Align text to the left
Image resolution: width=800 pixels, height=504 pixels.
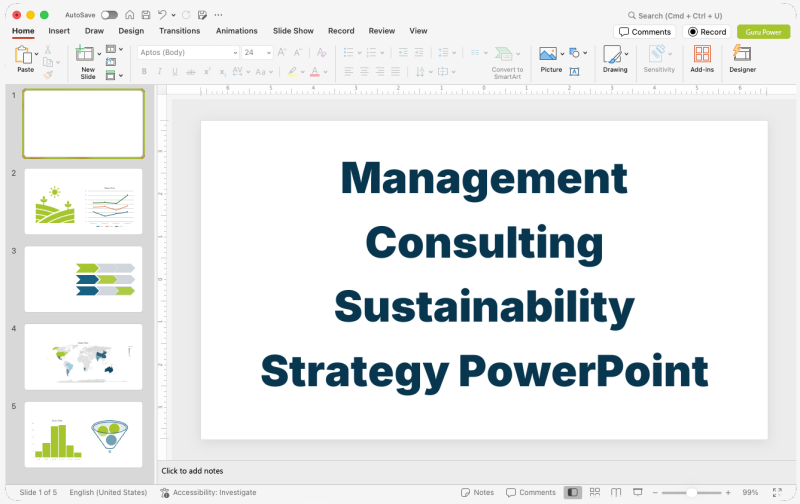point(348,71)
